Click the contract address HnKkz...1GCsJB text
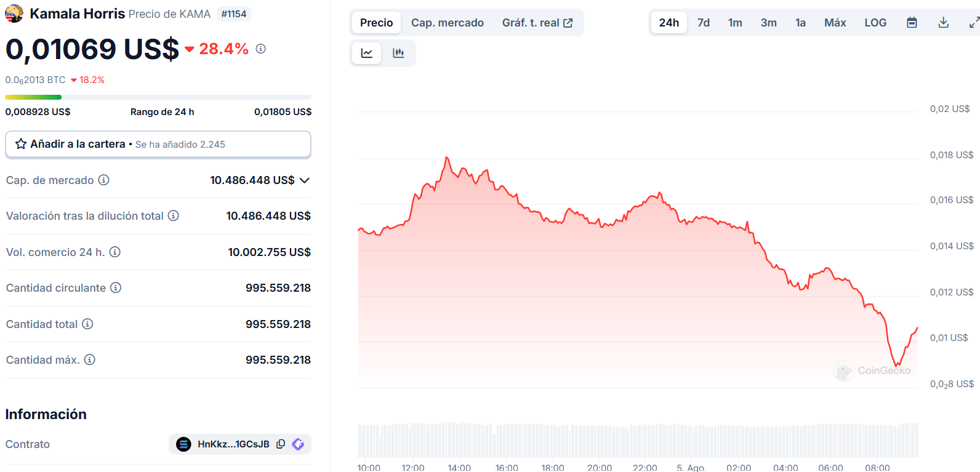 point(233,444)
